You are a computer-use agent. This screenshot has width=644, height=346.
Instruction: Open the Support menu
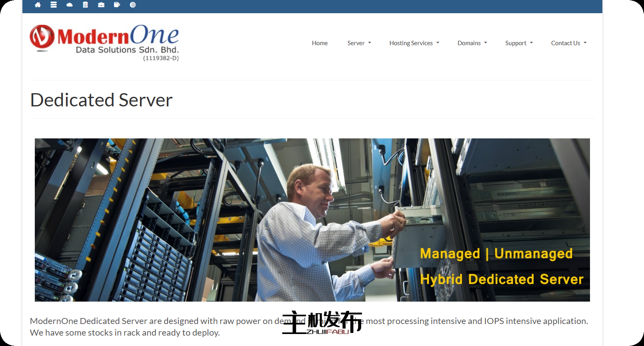click(x=516, y=43)
